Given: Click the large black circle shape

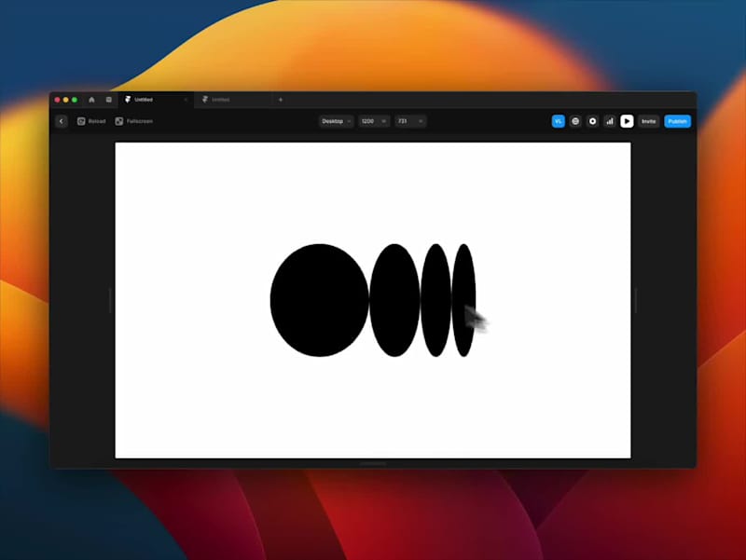Looking at the screenshot, I should (x=319, y=300).
